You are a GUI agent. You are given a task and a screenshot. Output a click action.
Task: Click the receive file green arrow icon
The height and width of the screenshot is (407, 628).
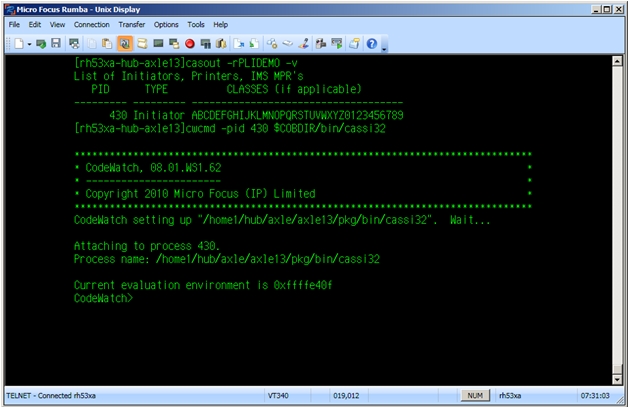click(254, 43)
